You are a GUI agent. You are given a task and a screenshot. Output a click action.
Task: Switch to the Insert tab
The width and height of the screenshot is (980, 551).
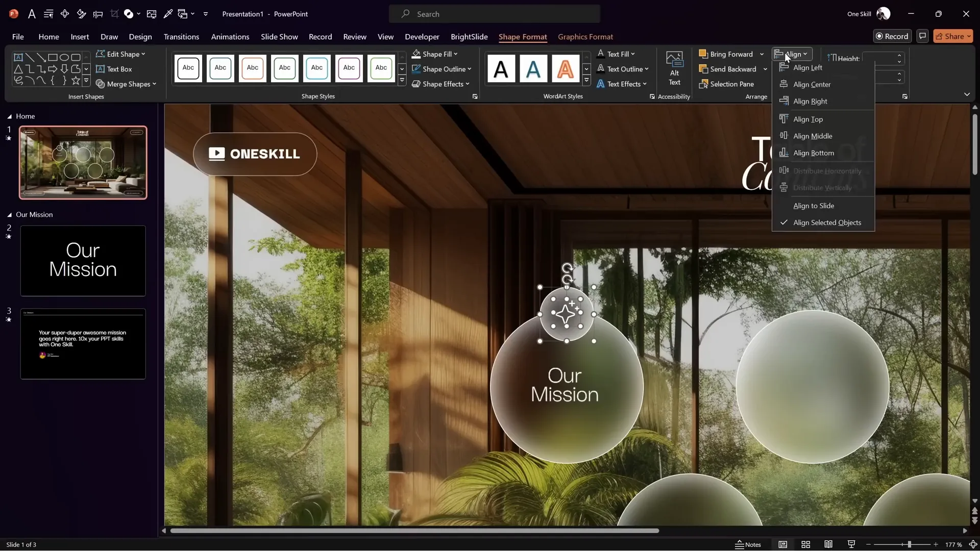(80, 37)
